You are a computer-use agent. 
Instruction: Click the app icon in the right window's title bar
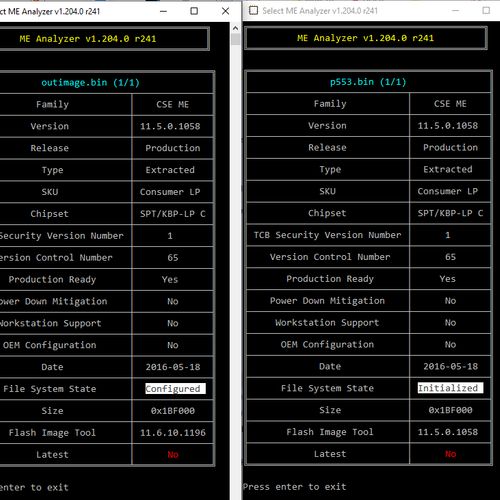[x=253, y=11]
